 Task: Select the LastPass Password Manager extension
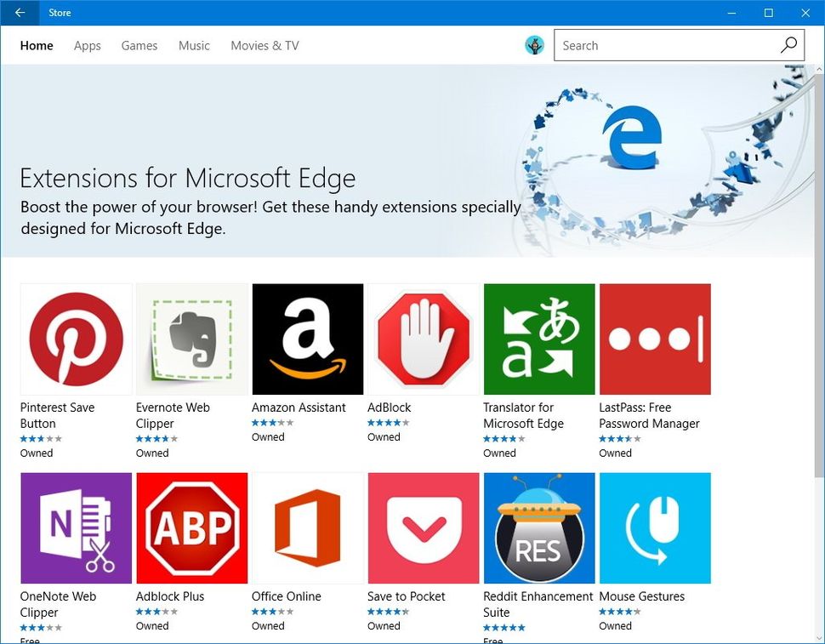click(x=654, y=339)
